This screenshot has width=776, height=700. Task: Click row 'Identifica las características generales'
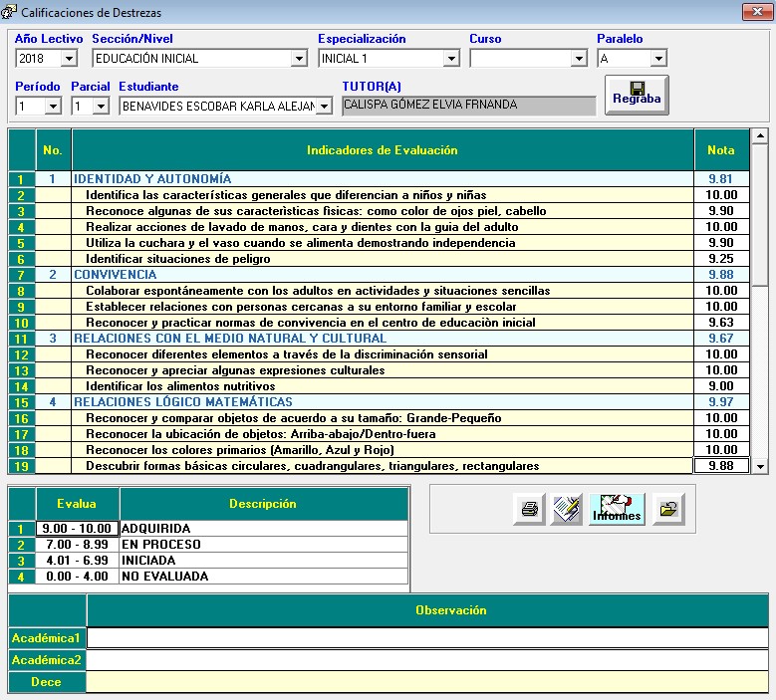[383, 195]
